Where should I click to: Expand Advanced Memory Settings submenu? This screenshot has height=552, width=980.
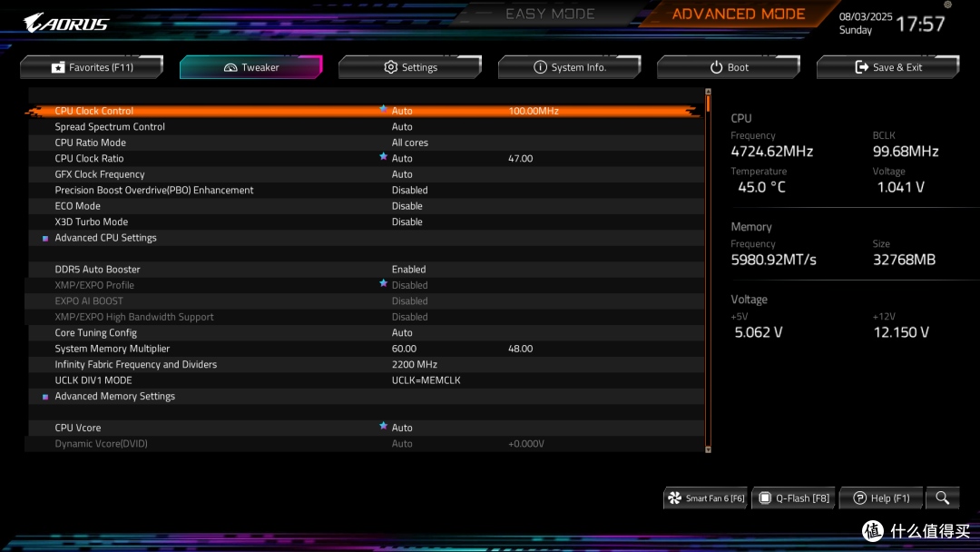coord(115,396)
